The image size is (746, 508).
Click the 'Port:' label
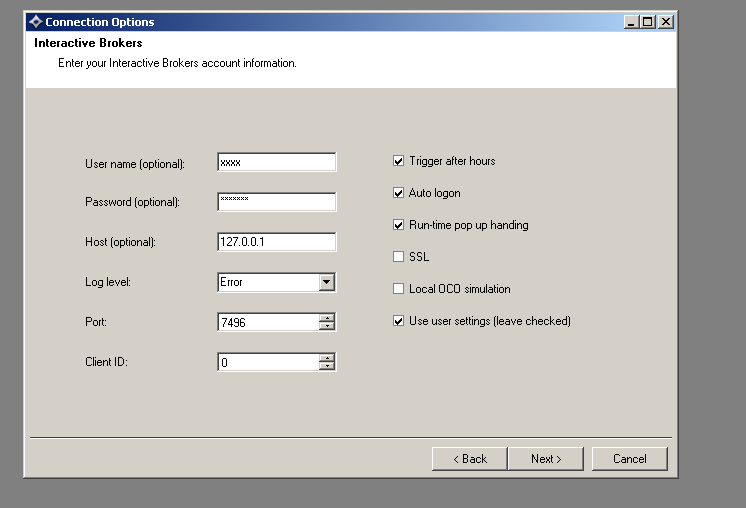(96, 322)
